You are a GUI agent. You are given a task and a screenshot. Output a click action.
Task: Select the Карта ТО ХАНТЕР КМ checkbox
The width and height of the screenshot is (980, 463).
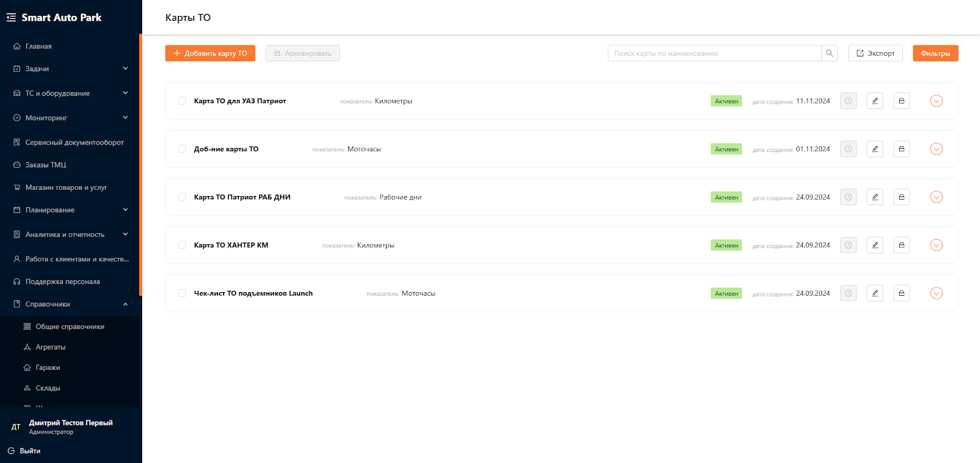(x=182, y=245)
